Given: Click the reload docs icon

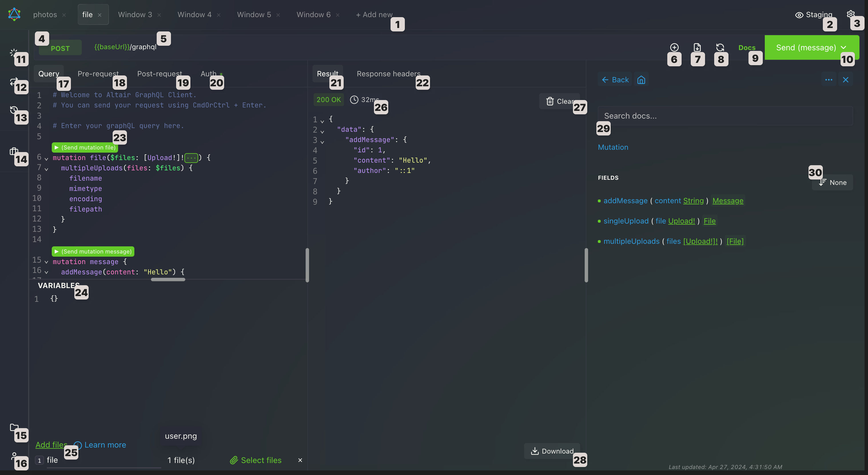Looking at the screenshot, I should 720,47.
